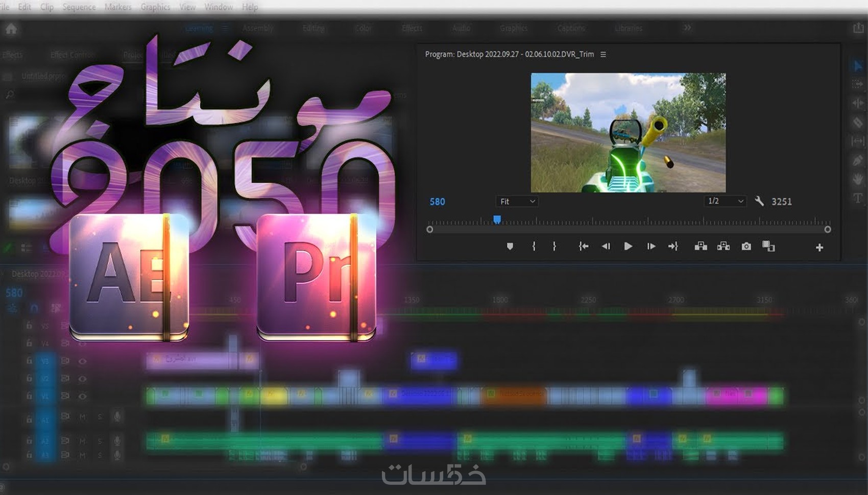Open the quick export share icon
868x495 pixels.
[x=859, y=28]
